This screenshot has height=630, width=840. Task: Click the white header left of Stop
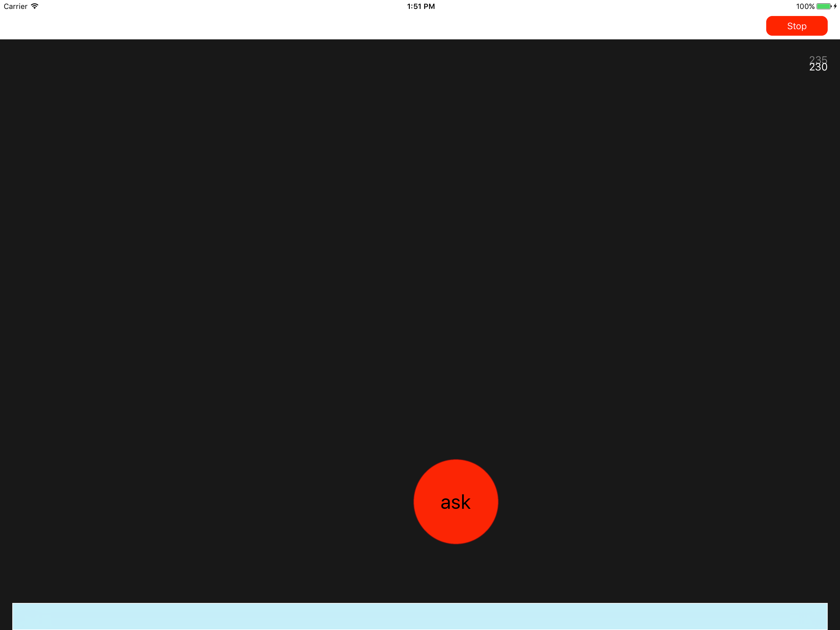(x=380, y=26)
